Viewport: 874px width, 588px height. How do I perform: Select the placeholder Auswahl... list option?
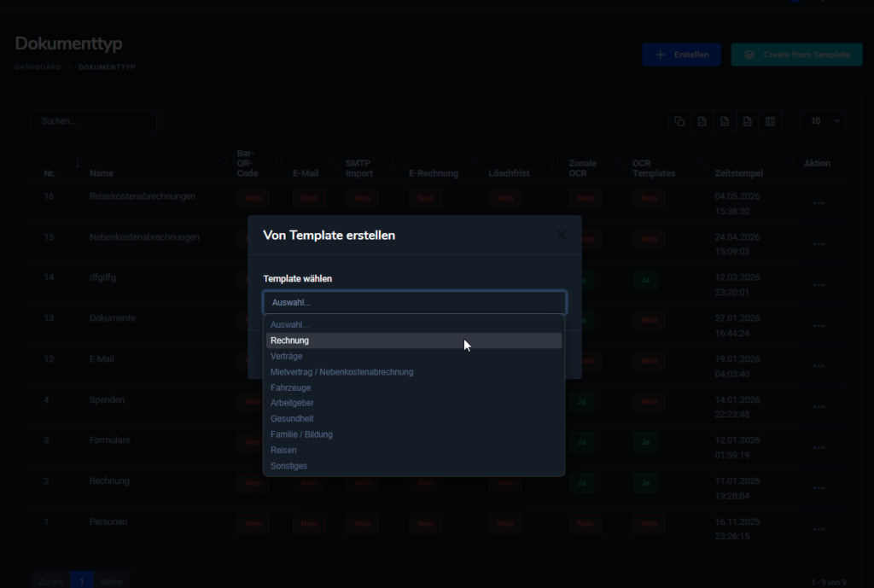(x=414, y=324)
